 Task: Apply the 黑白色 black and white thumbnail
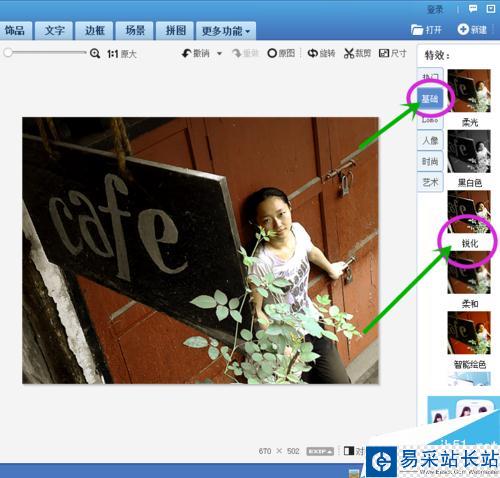coord(469,151)
